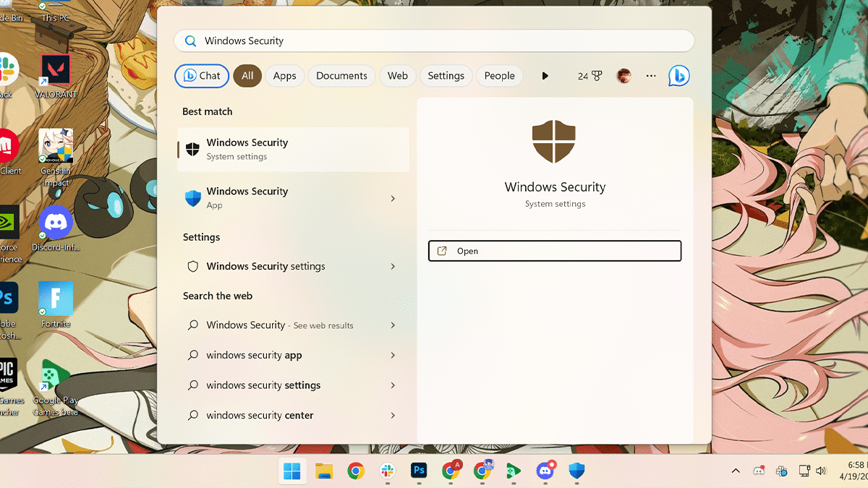The height and width of the screenshot is (488, 868).
Task: Open Google Play Games from taskbar
Action: [x=514, y=471]
